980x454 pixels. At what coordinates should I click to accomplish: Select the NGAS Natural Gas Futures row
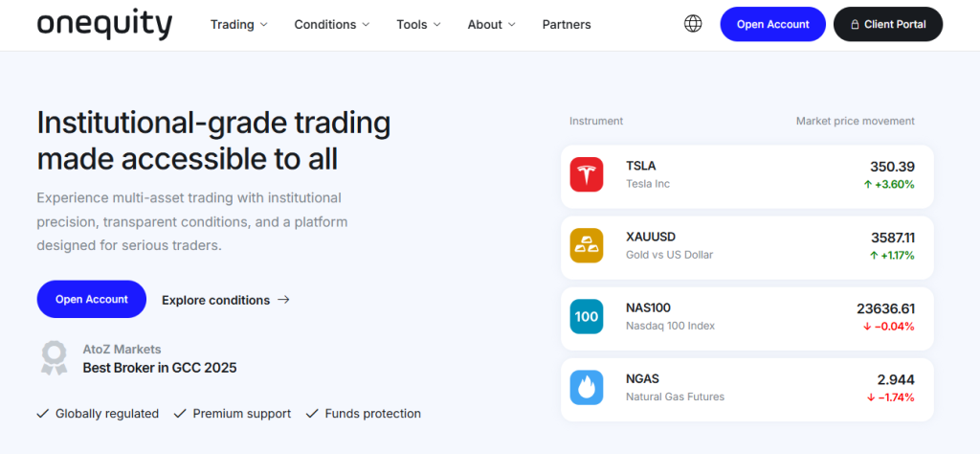[746, 388]
